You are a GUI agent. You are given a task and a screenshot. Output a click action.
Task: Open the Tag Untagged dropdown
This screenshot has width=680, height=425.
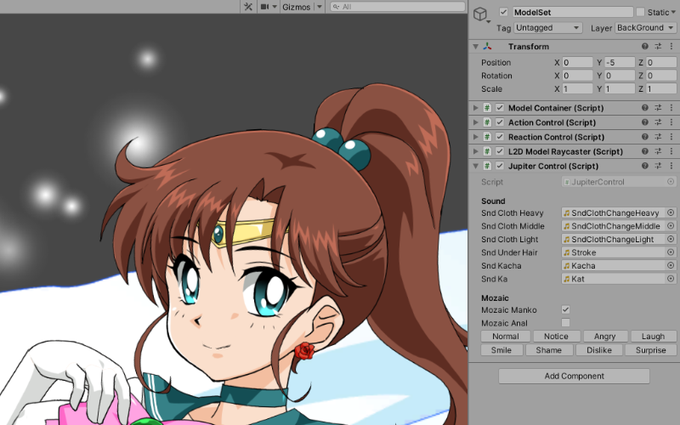coord(548,28)
